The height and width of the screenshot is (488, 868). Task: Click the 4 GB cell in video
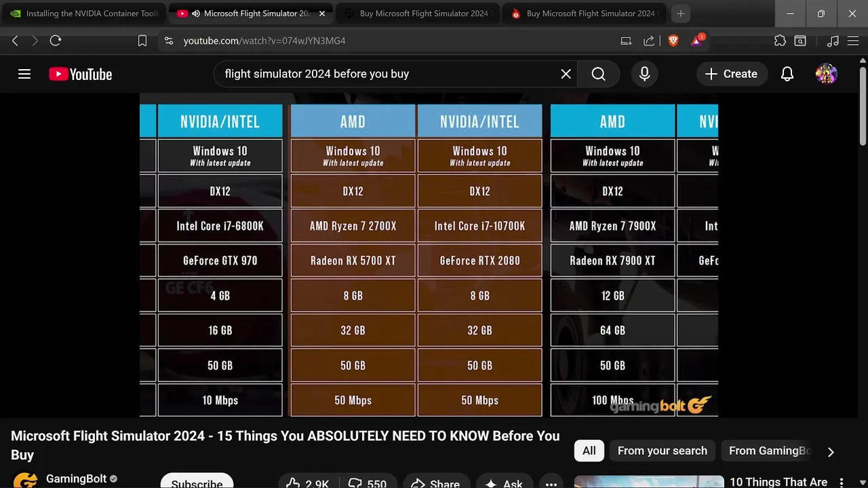(220, 296)
